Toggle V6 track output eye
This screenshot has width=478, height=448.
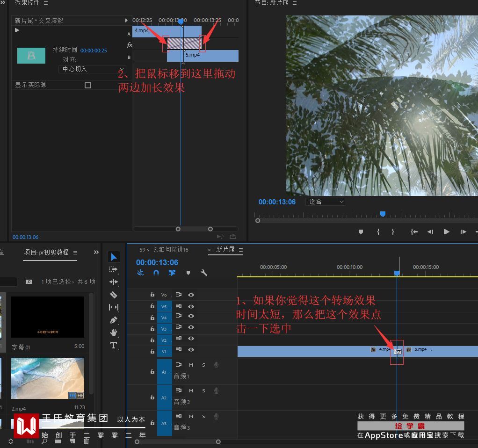pos(191,295)
